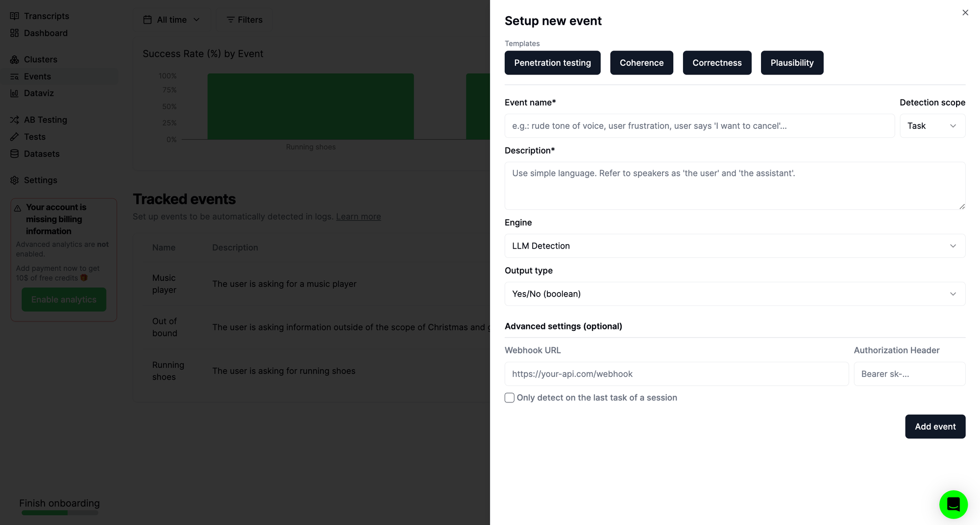
Task: Click the AB Testing shuffle icon
Action: [15, 120]
